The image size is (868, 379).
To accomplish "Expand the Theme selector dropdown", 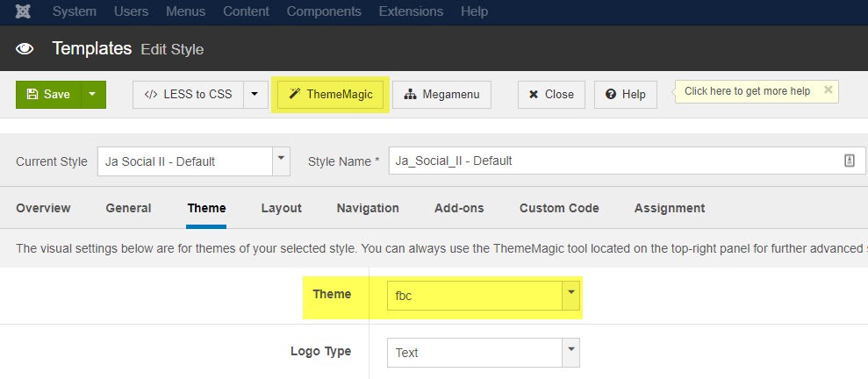I will [x=571, y=295].
